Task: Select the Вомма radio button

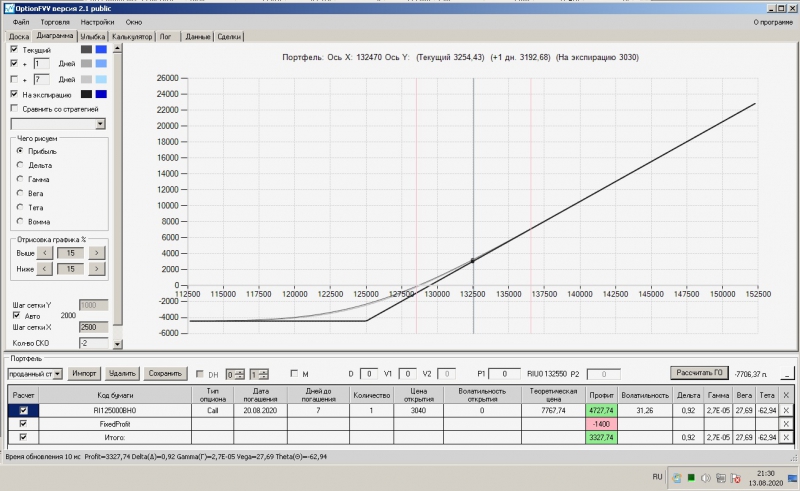Action: point(20,221)
